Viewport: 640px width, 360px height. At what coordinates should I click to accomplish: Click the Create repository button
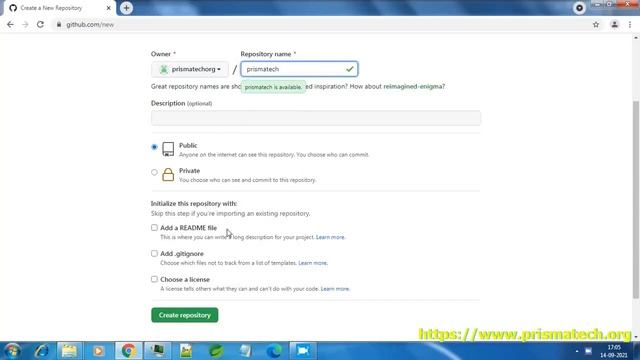point(184,315)
